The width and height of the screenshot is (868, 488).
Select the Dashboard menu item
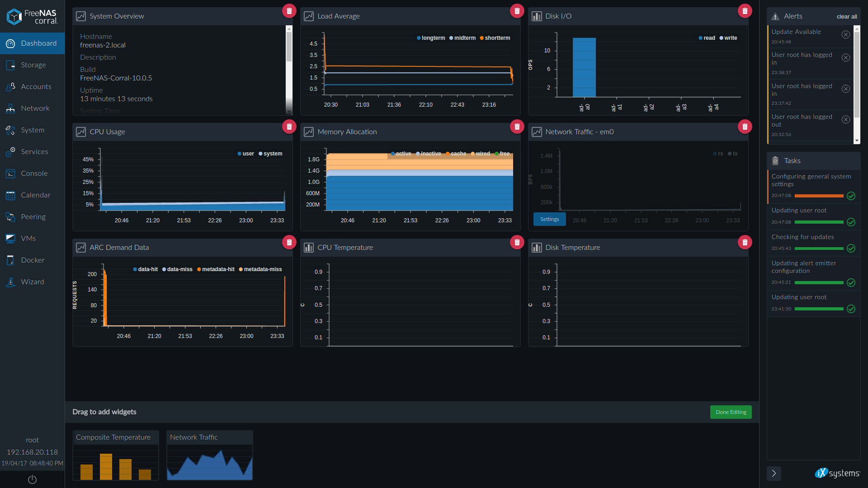click(33, 43)
